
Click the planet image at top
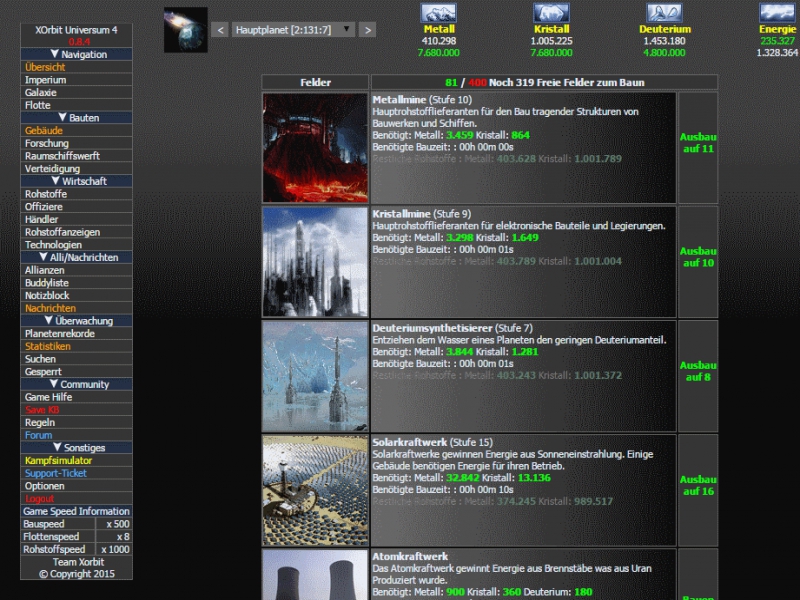click(x=186, y=30)
